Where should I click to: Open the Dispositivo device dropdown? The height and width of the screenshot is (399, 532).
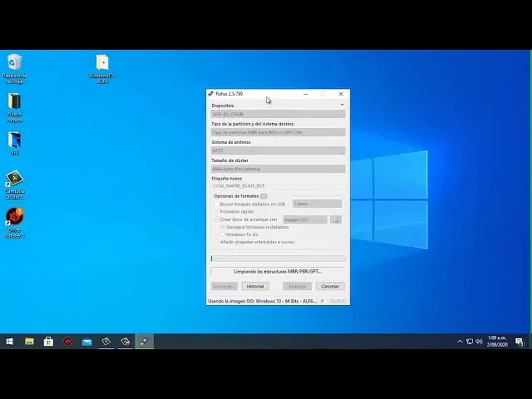(278, 114)
